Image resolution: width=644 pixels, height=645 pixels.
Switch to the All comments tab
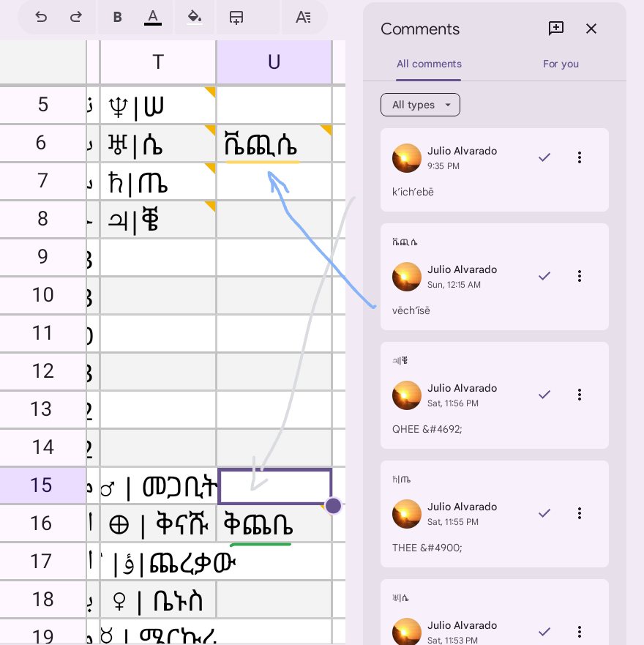[429, 64]
